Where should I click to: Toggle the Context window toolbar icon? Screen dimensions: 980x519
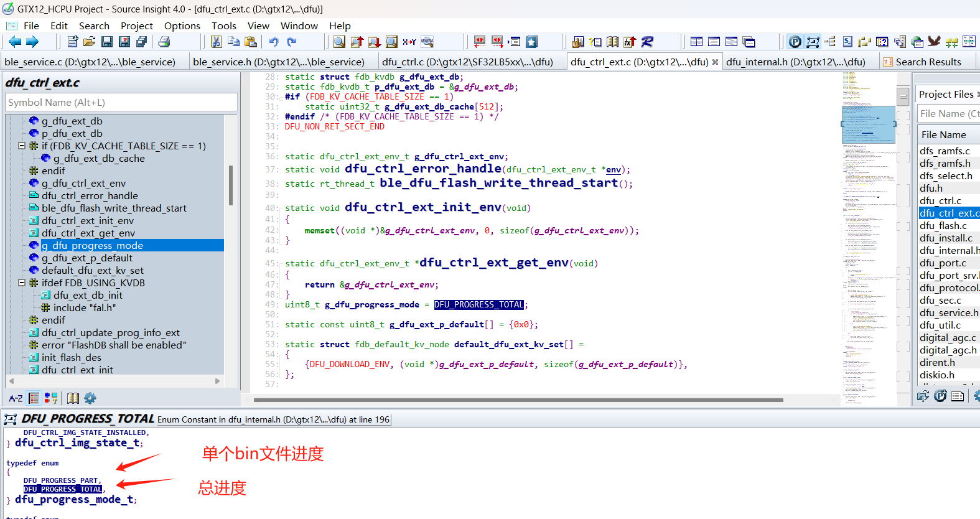(813, 42)
